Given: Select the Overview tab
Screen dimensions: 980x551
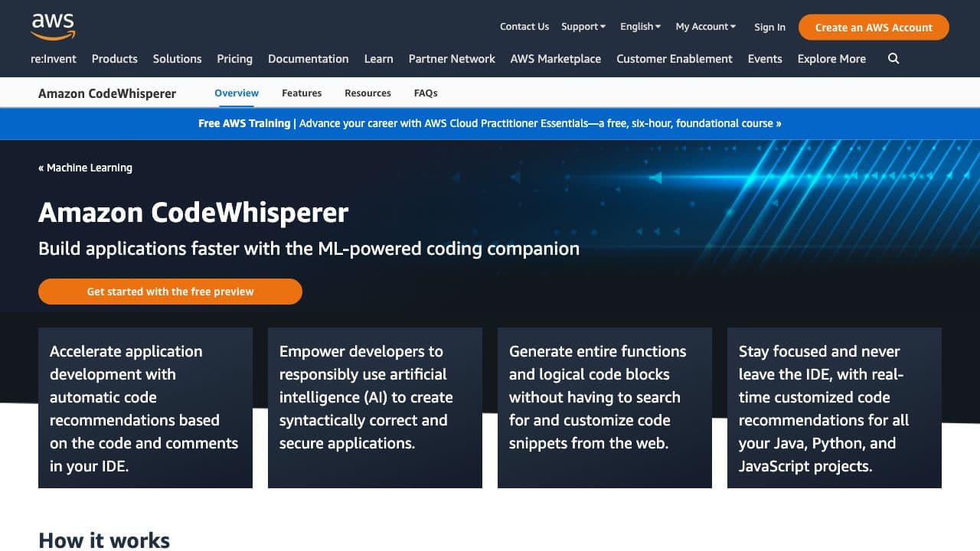Looking at the screenshot, I should (x=236, y=93).
